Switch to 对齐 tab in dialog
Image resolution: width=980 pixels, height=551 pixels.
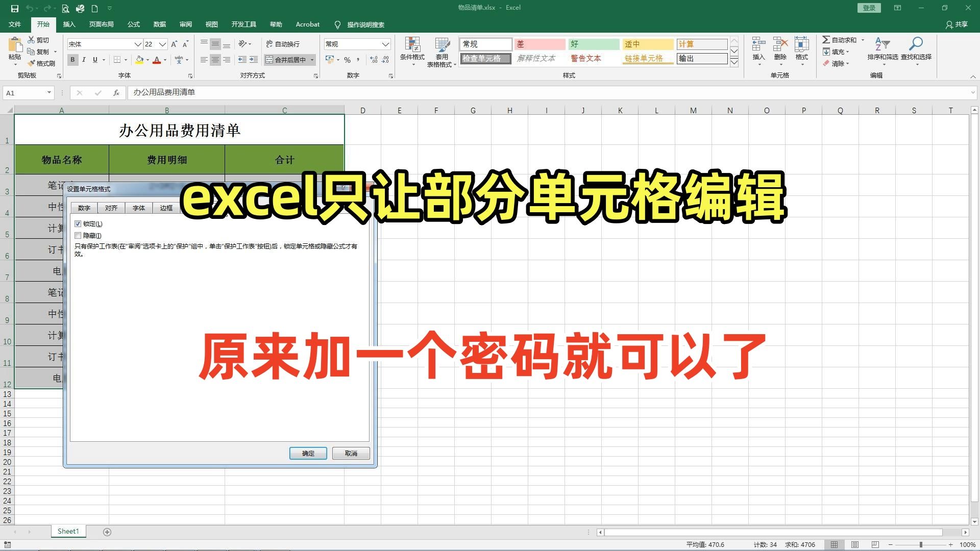111,208
